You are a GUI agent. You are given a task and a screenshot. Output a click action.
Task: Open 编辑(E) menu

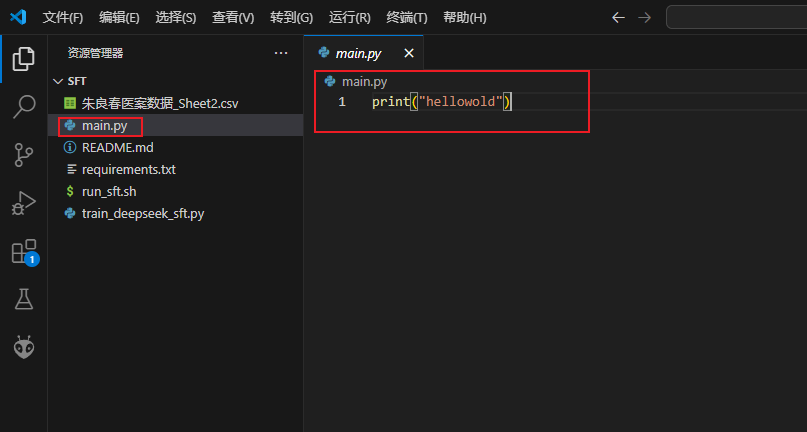119,18
